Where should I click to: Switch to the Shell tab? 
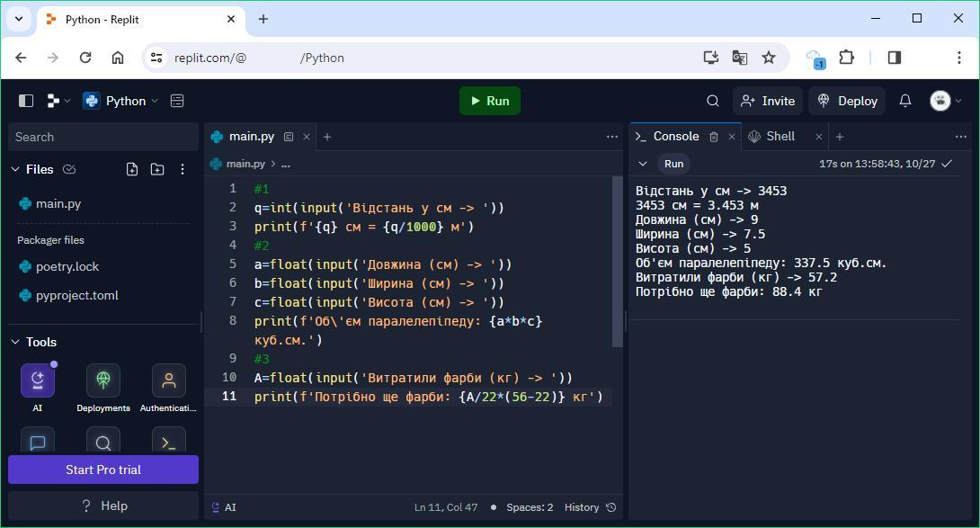[x=780, y=137]
